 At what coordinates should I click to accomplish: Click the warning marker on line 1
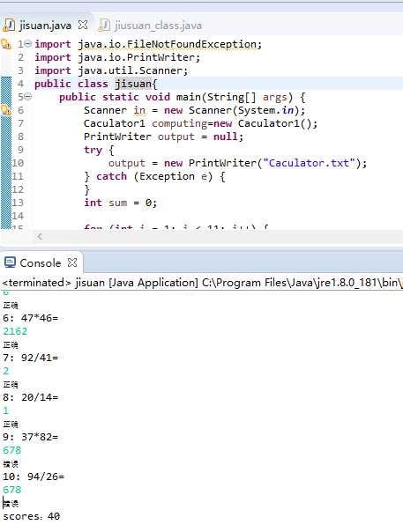pos(6,44)
